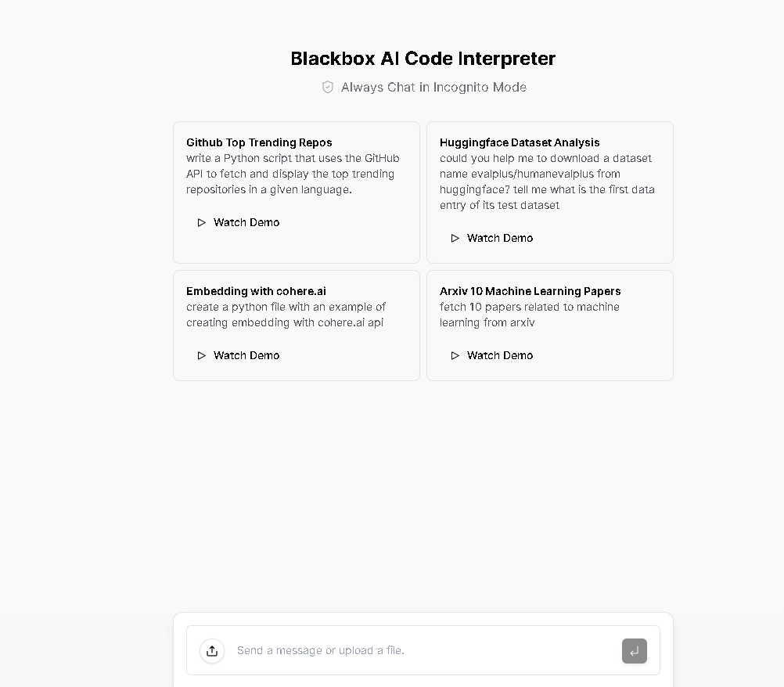Screen dimensions: 784x687
Task: Click the return symbol inside the send button
Action: coord(634,650)
